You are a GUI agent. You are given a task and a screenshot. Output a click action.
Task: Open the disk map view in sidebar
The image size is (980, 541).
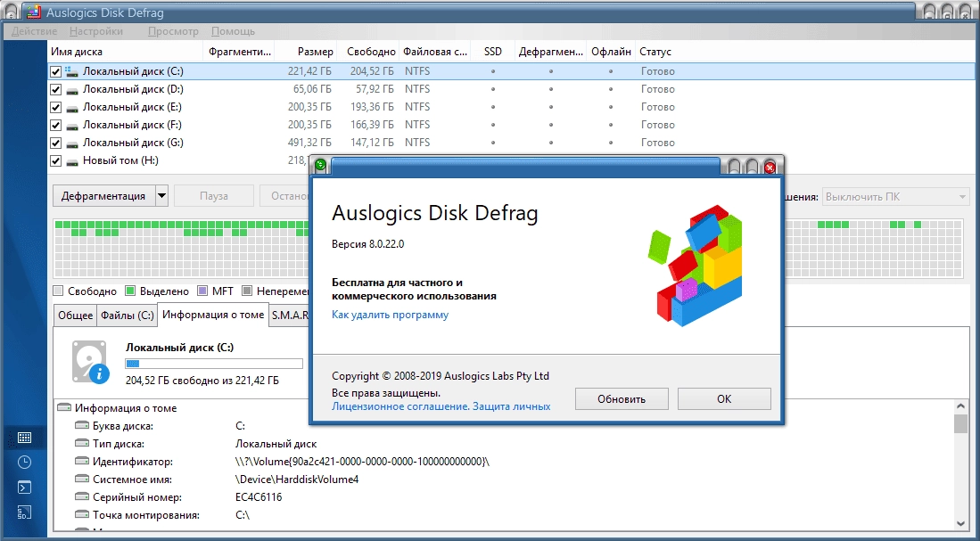(x=24, y=438)
